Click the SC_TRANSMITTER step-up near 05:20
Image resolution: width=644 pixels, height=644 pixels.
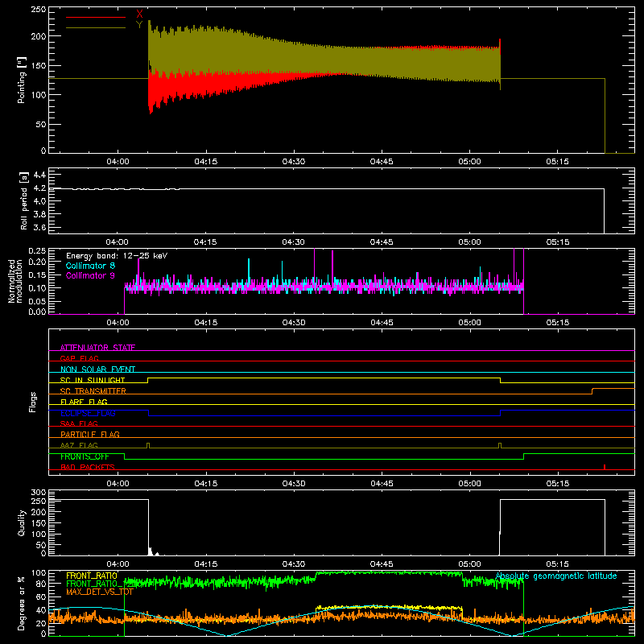592,391
